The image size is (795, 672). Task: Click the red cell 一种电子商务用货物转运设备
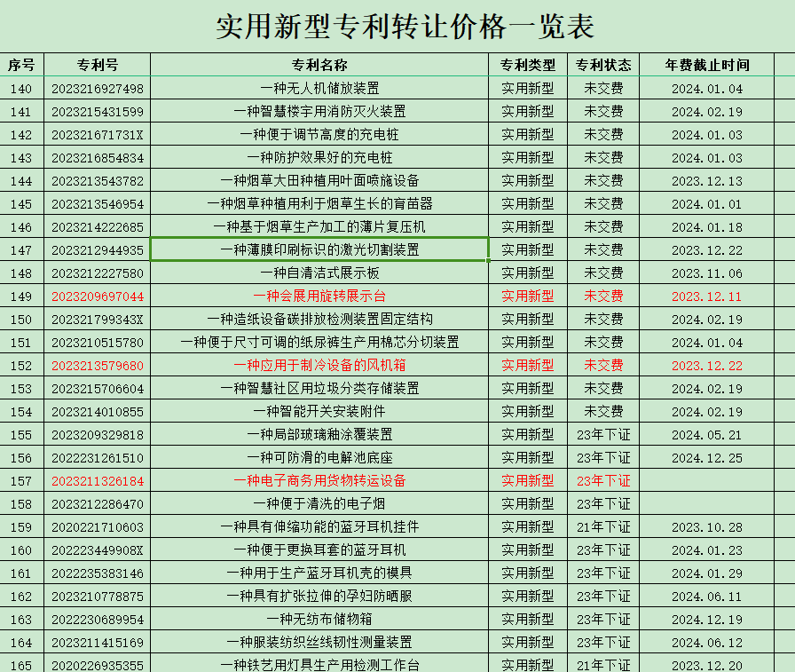(319, 480)
